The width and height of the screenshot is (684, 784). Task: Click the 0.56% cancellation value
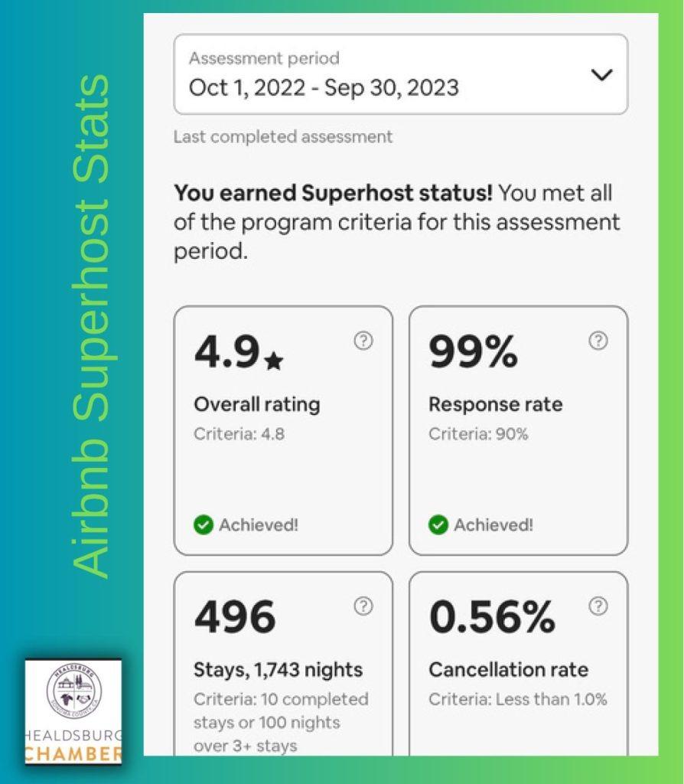[492, 617]
